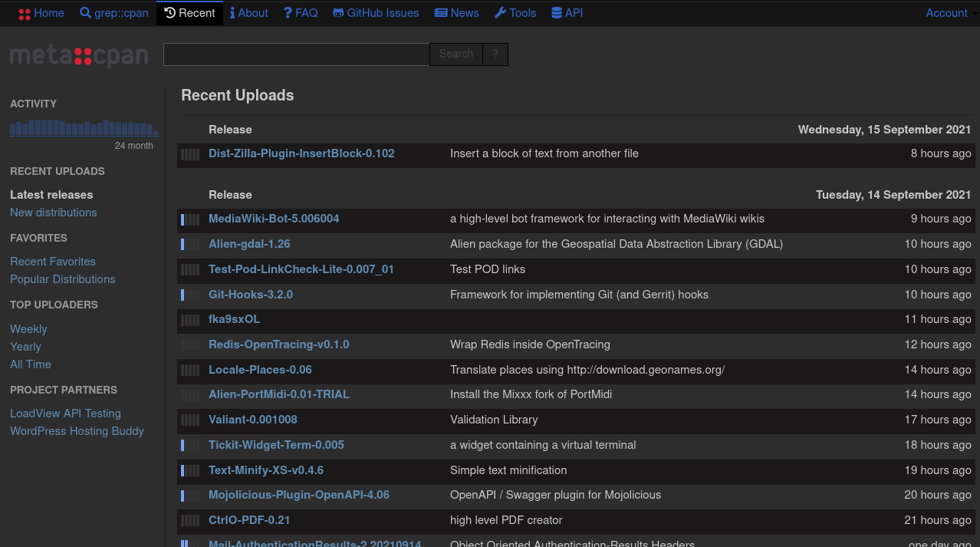Open New distributions link
The height and width of the screenshot is (547, 980).
tap(54, 213)
